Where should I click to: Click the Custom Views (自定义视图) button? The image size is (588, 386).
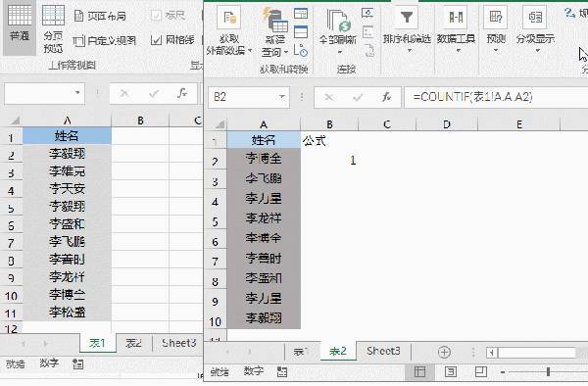[x=104, y=40]
